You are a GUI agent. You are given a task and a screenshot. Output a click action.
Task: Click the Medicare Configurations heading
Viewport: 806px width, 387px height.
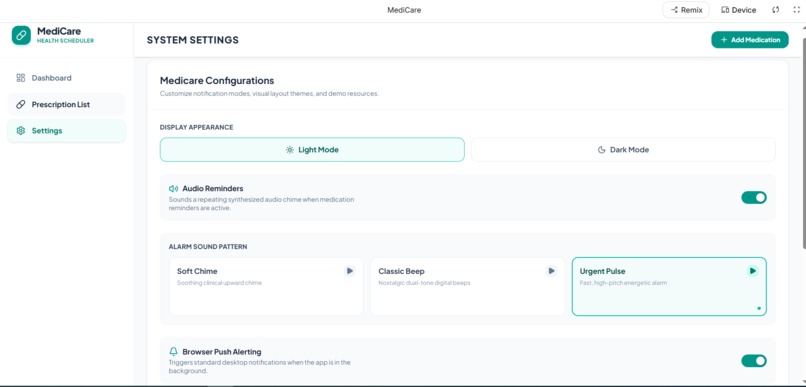tap(217, 81)
